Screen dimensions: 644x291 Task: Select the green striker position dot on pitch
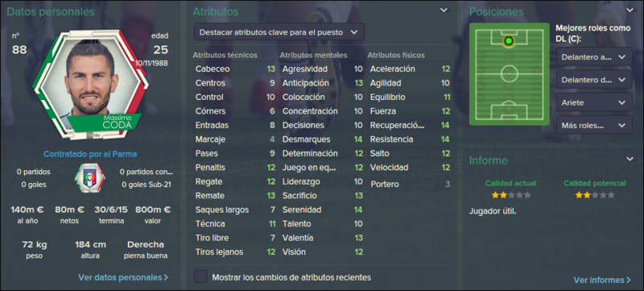[509, 40]
